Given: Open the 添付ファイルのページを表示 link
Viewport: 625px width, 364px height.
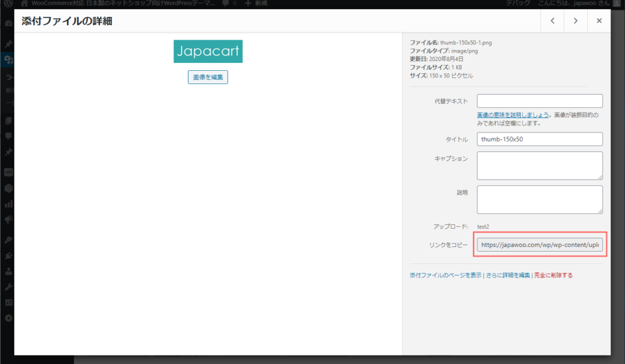Looking at the screenshot, I should coord(445,275).
